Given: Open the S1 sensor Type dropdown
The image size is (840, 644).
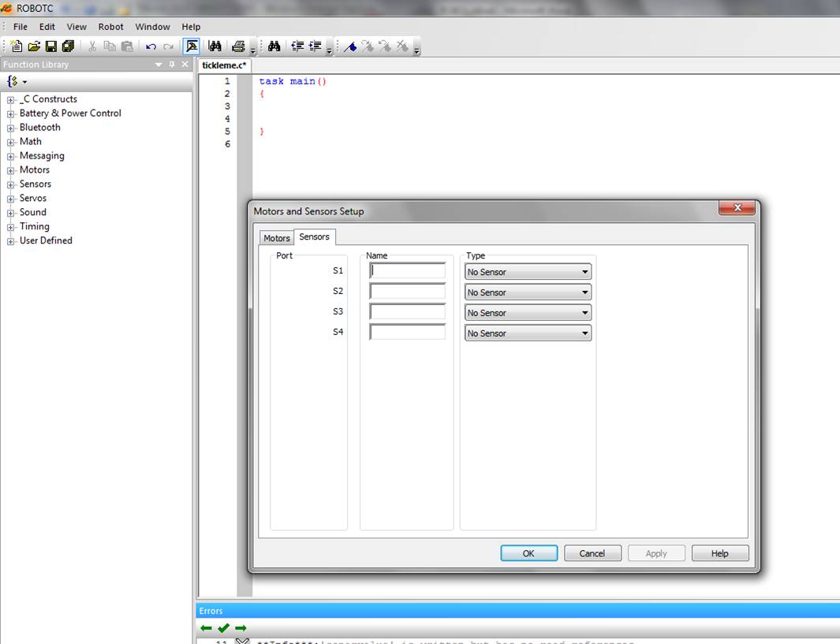Looking at the screenshot, I should coord(528,272).
